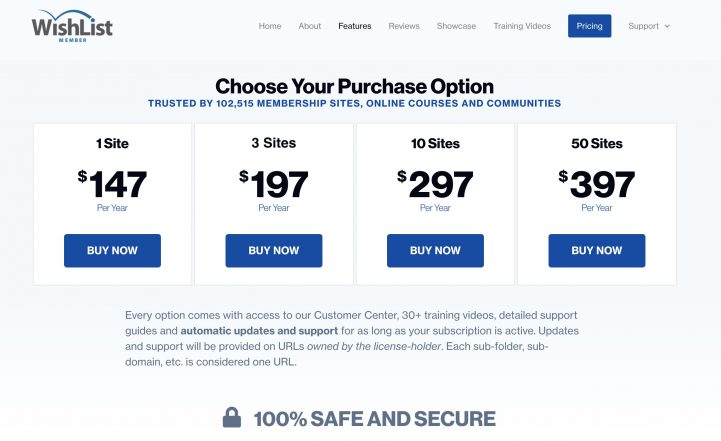Buy the 50 Sites plan
Viewport: 721px width, 441px height.
[x=597, y=251]
